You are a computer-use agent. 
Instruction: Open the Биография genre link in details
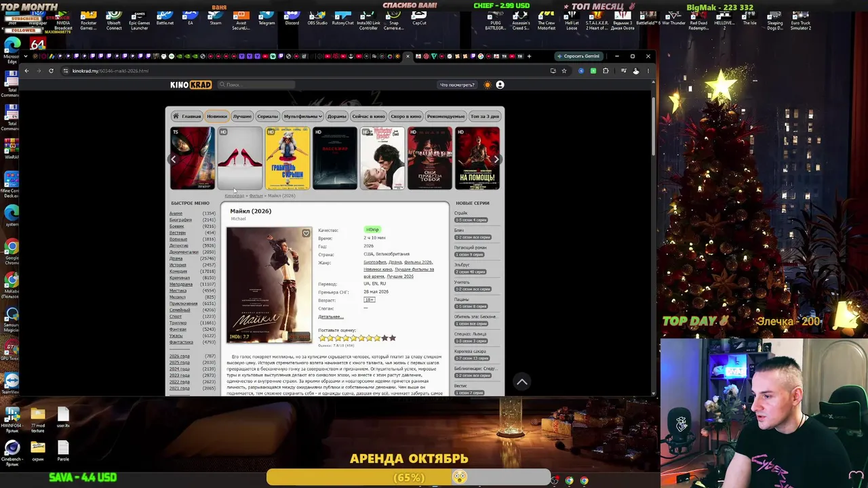coord(375,262)
